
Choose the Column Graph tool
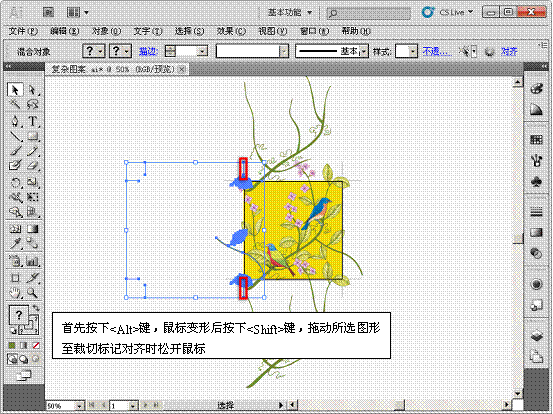click(x=32, y=261)
